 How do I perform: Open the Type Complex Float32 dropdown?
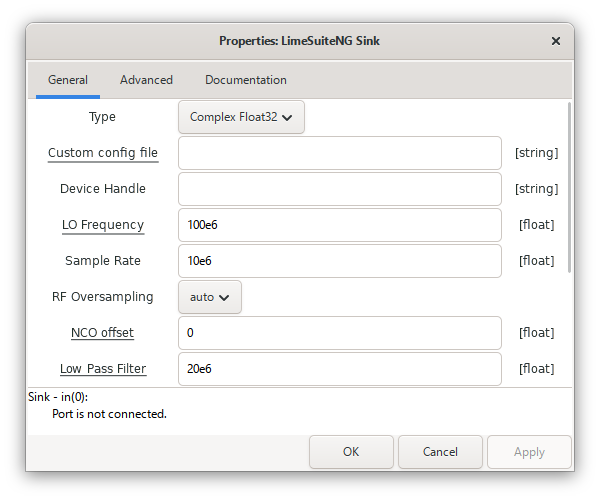(241, 117)
